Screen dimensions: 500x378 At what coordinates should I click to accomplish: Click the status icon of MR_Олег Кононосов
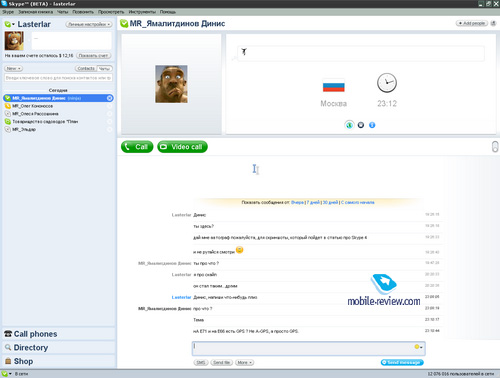pos(8,106)
